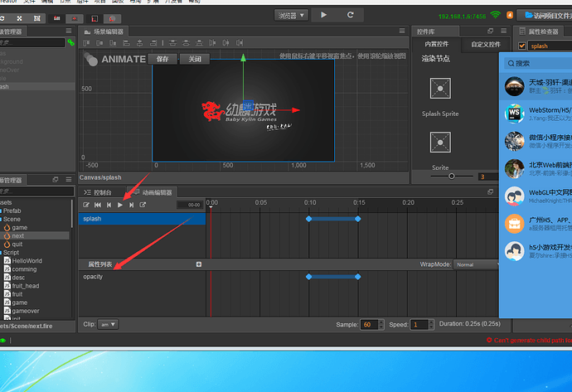
Task: Pop out the widget library panel
Action: click(x=490, y=31)
